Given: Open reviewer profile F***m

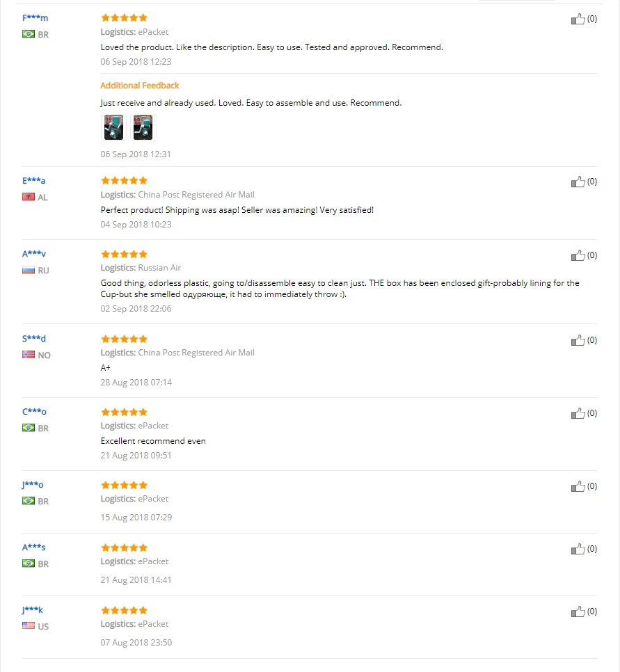Looking at the screenshot, I should pyautogui.click(x=35, y=18).
